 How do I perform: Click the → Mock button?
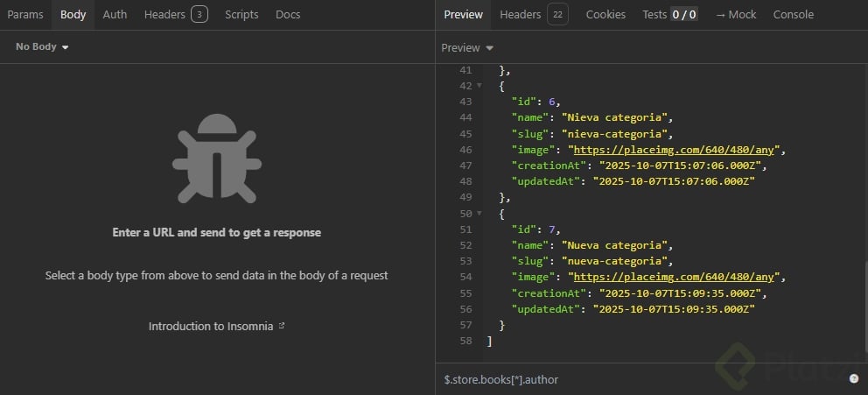[x=735, y=14]
